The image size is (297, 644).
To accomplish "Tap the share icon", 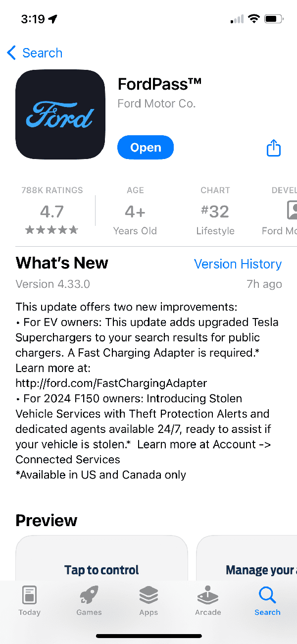I will tap(274, 148).
